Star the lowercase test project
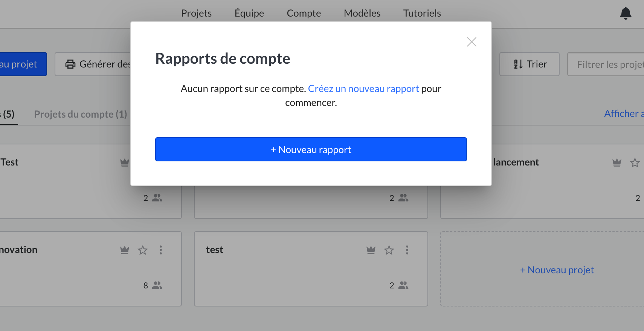The height and width of the screenshot is (331, 644). click(389, 250)
